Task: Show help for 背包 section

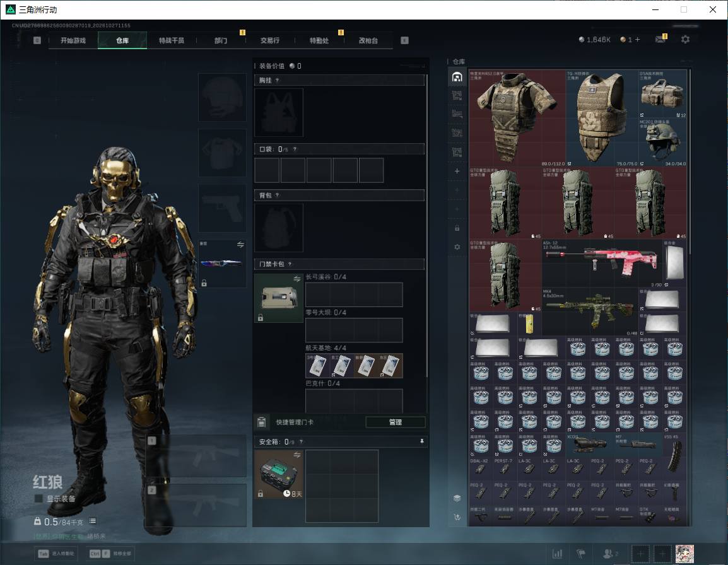Action: 277,195
